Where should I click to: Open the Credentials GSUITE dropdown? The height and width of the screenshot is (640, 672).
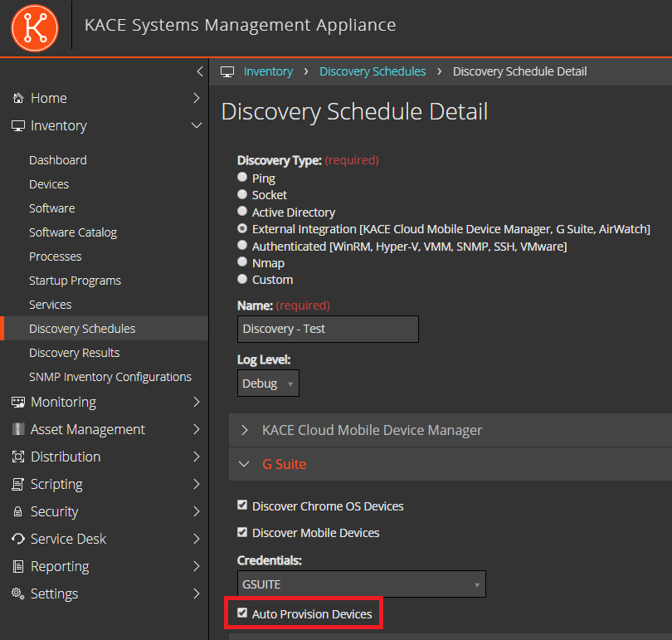click(361, 584)
